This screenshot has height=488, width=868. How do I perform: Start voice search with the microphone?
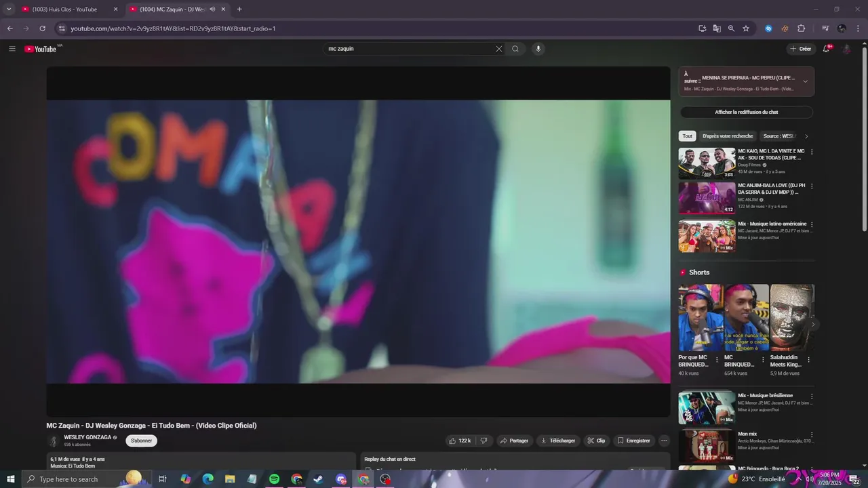tap(538, 49)
